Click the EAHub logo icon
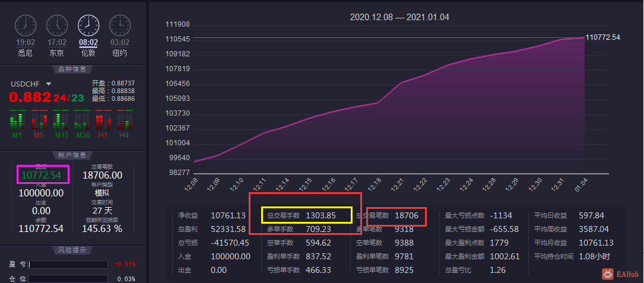The height and width of the screenshot is (283, 644). 607,274
